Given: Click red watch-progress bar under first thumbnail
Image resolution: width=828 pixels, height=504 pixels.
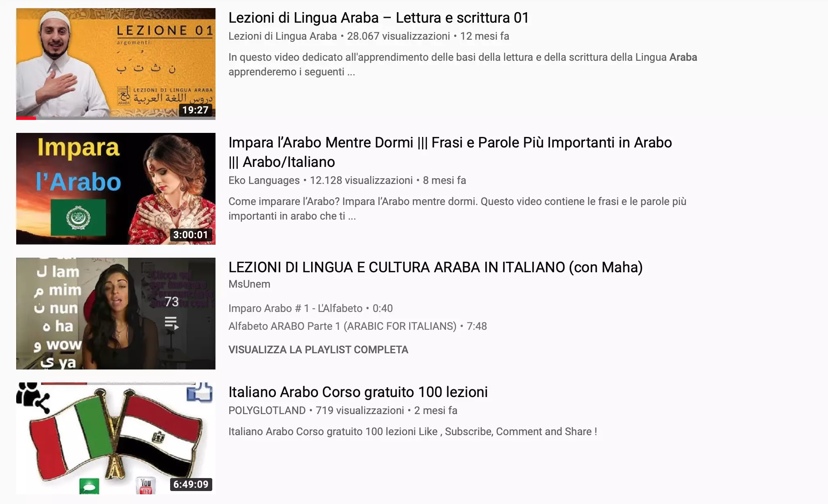Looking at the screenshot, I should [x=26, y=118].
